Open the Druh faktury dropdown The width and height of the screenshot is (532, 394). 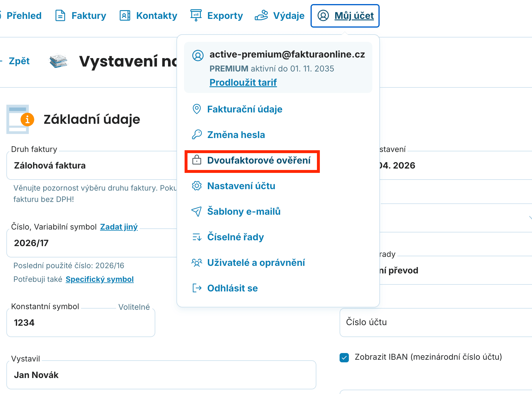pyautogui.click(x=87, y=165)
